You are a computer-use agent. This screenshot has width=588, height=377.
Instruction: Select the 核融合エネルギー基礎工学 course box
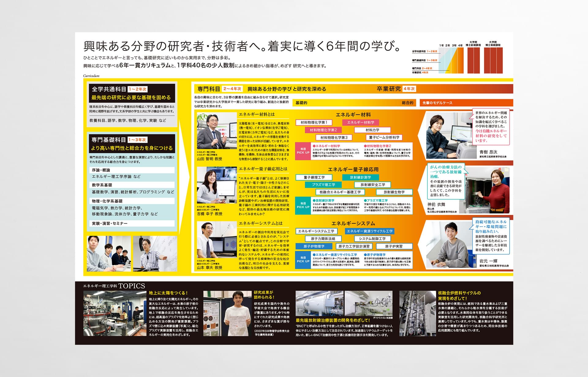tap(340, 192)
